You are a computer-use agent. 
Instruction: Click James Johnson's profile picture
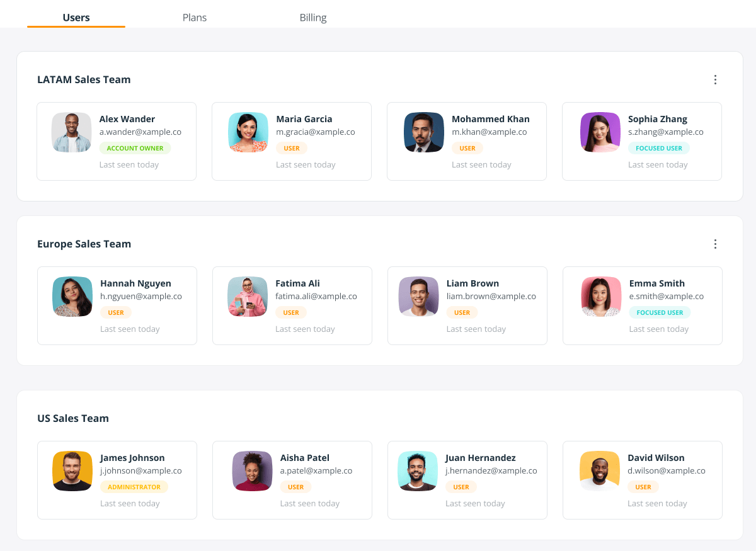72,471
